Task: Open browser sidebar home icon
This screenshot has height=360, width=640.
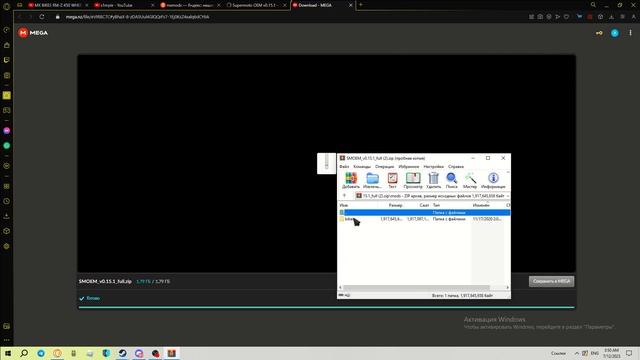Action: pos(7,45)
